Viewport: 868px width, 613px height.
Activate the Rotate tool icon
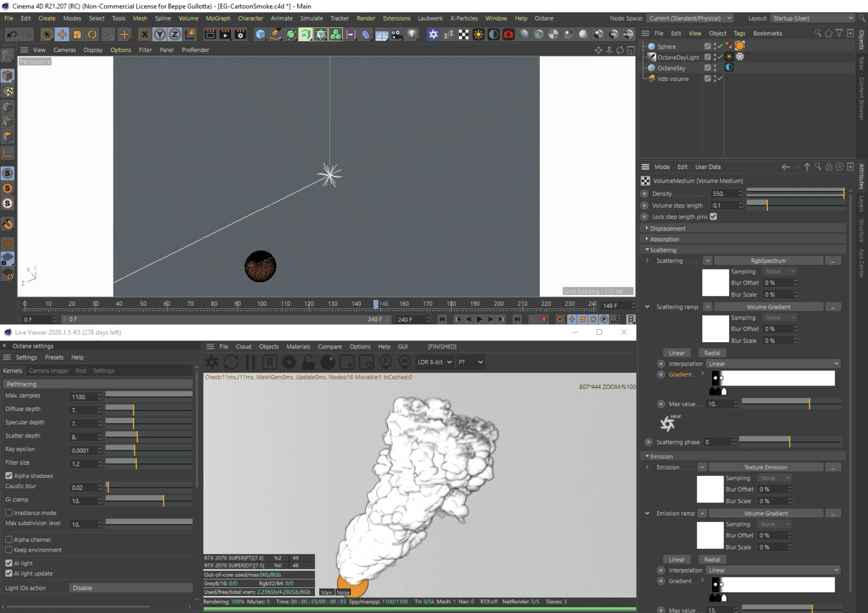pos(92,34)
